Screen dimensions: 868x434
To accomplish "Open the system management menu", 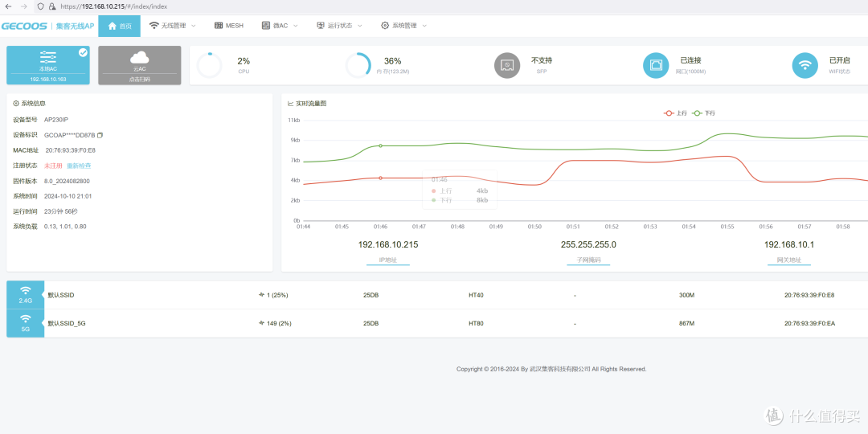I will 404,26.
